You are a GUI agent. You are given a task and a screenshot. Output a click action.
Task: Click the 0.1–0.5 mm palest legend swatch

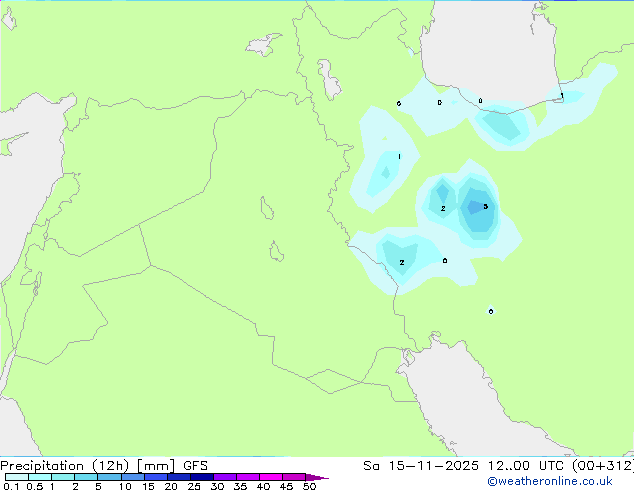(x=17, y=477)
